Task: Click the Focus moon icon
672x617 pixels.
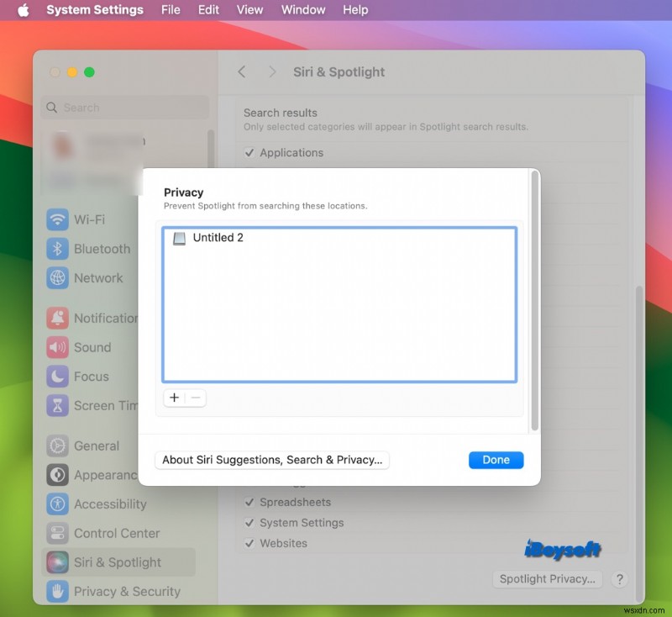Action: (x=57, y=377)
